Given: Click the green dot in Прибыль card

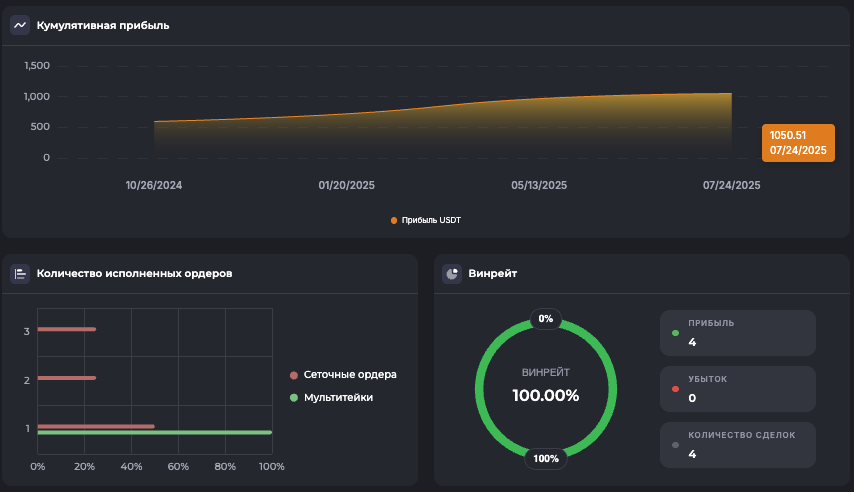Looking at the screenshot, I should (x=675, y=333).
